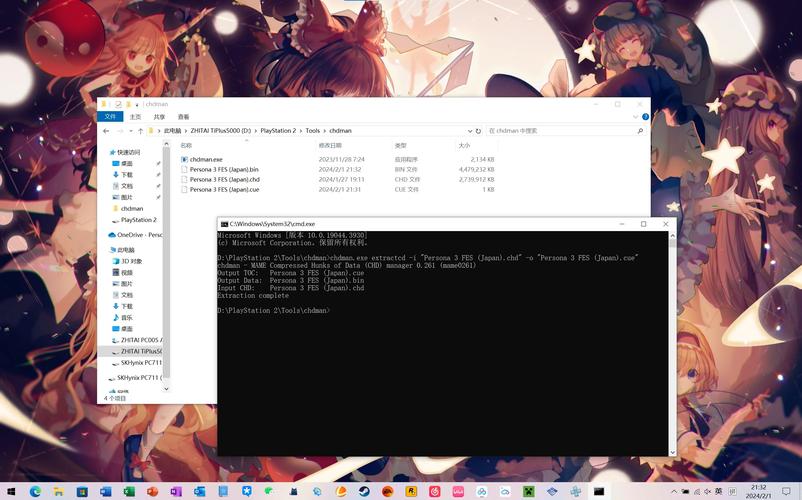Open File Explorer from the taskbar

pos(58,491)
